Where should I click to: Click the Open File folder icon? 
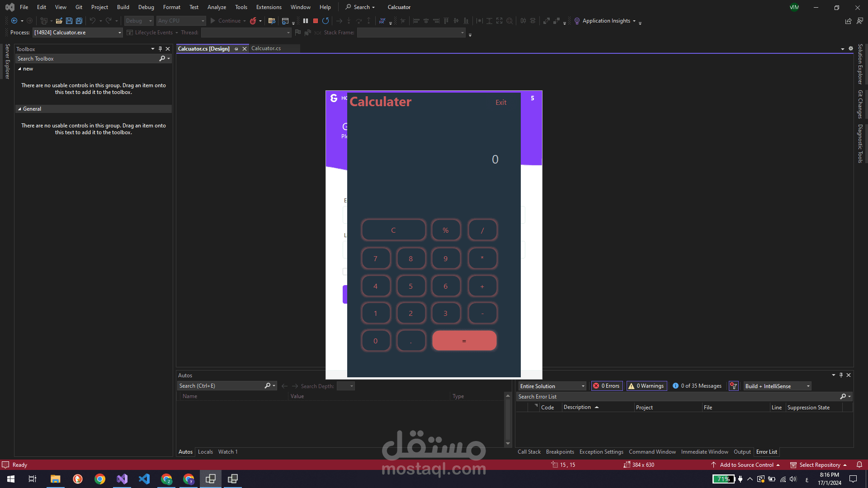coord(59,21)
